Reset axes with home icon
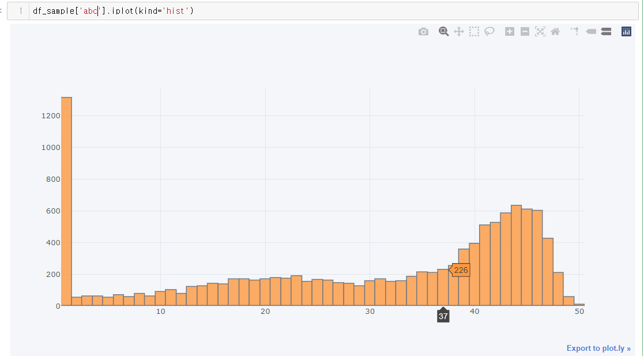 tap(555, 32)
